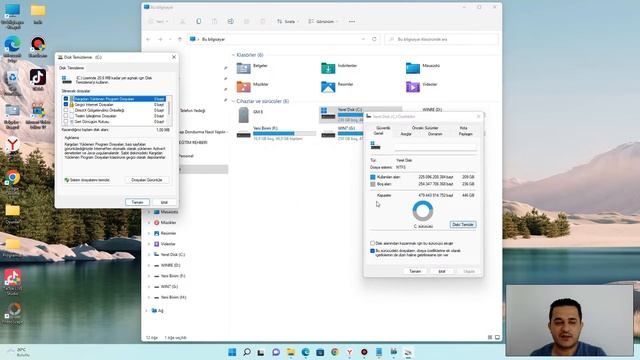This screenshot has width=640, height=360.
Task: Uncheck index files on this drive option
Action: point(372,251)
